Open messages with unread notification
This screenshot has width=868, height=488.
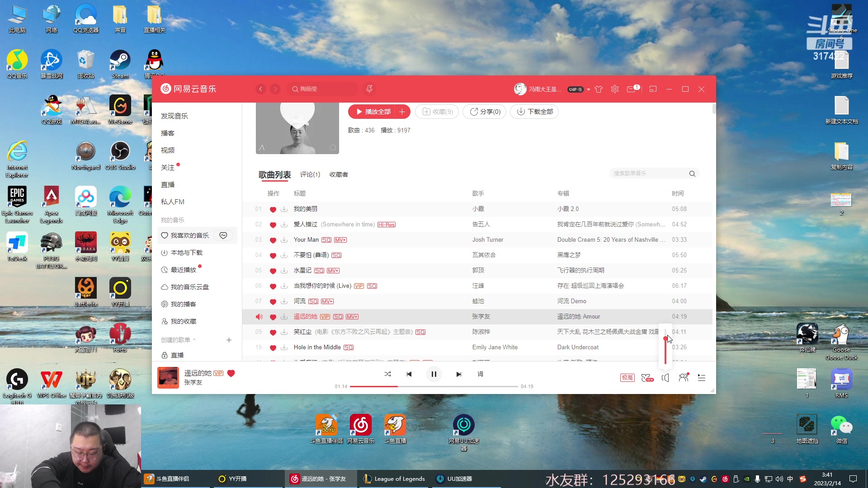(632, 89)
